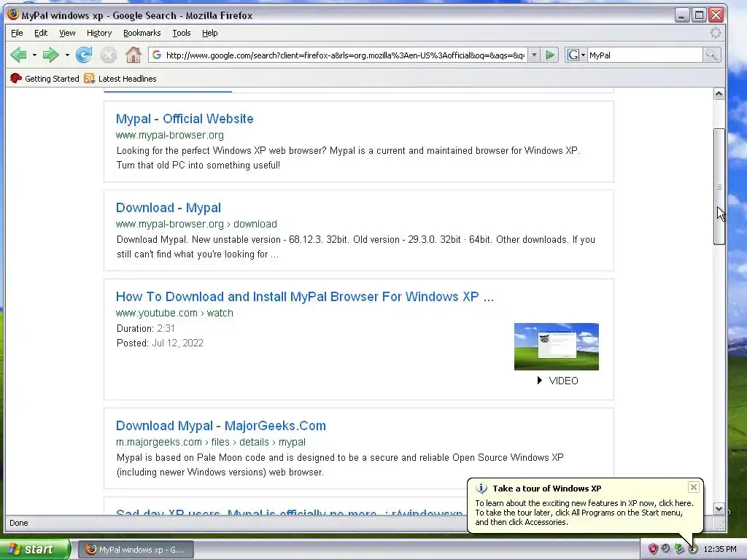Close the Take a tour balloon
Image resolution: width=747 pixels, height=560 pixels.
(694, 486)
